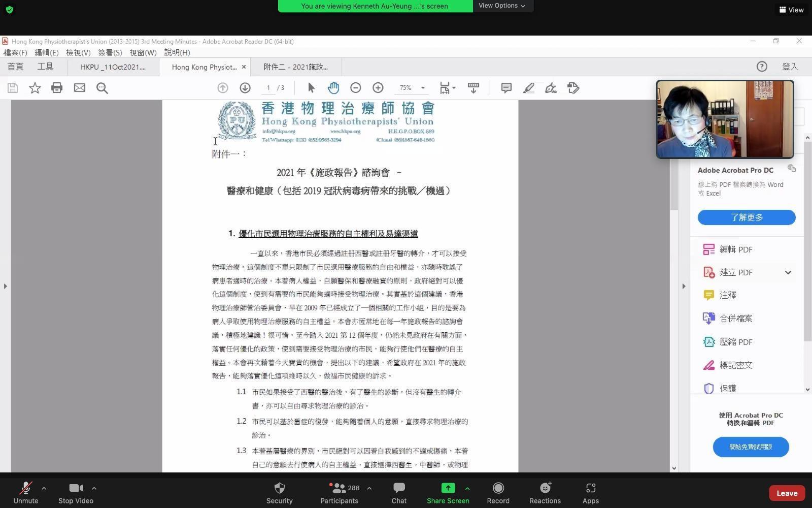Open Zoom View button at top right
812x508 pixels.
pyautogui.click(x=791, y=10)
